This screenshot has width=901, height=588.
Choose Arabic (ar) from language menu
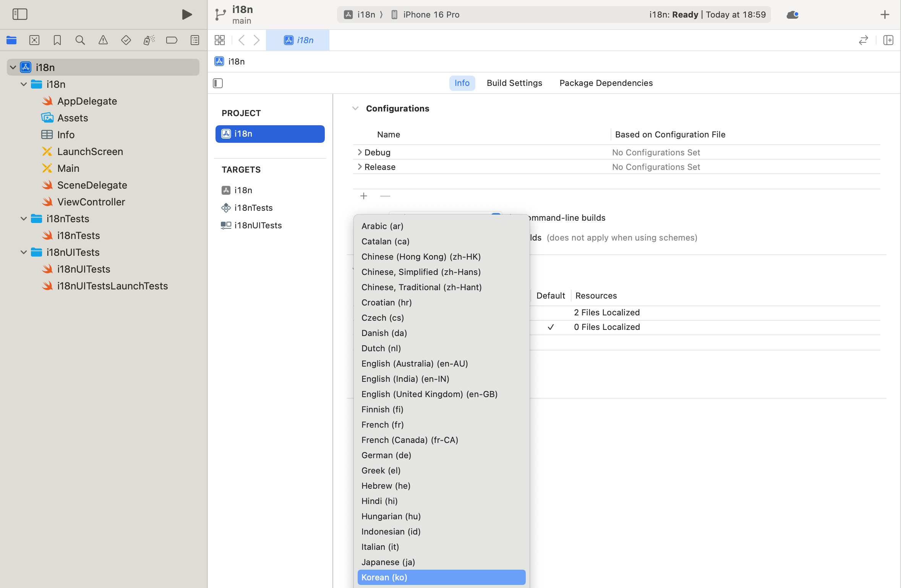[x=441, y=226]
